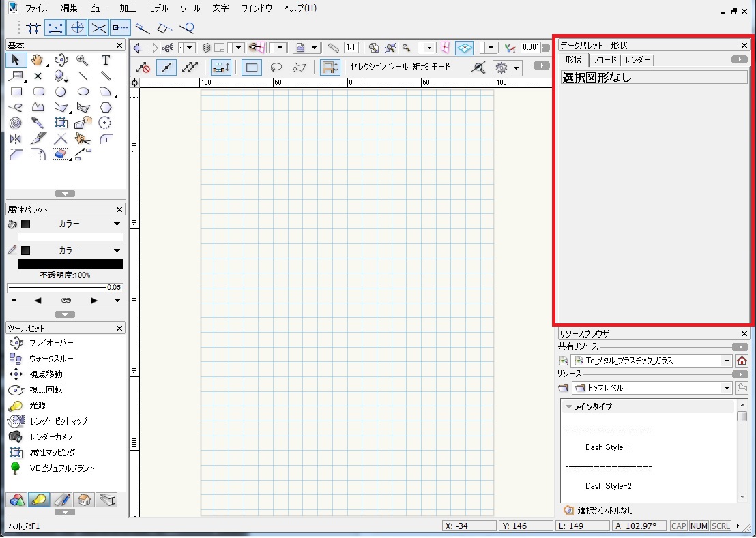Choose 光源 light tool
Screen dimensions: 756x538
[x=38, y=406]
